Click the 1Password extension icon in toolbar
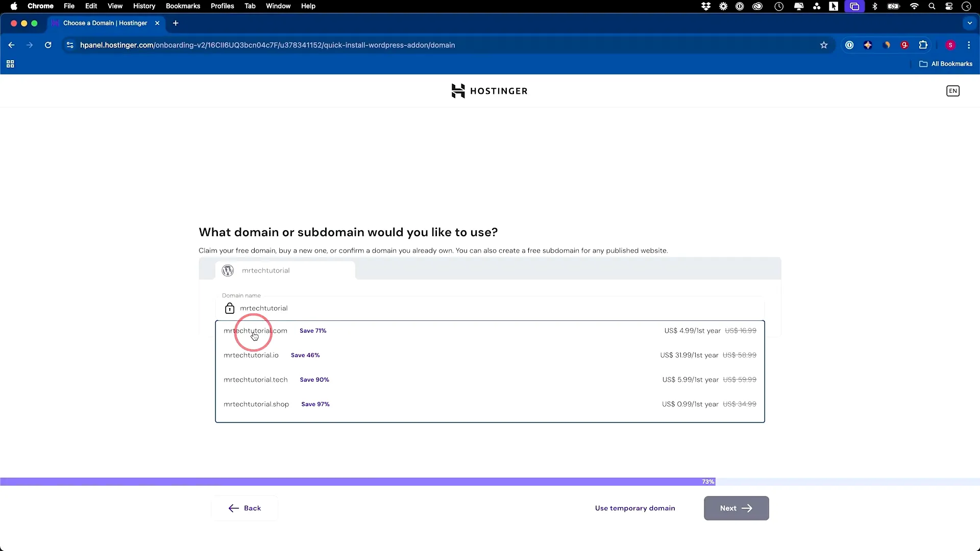980x551 pixels. click(x=849, y=45)
